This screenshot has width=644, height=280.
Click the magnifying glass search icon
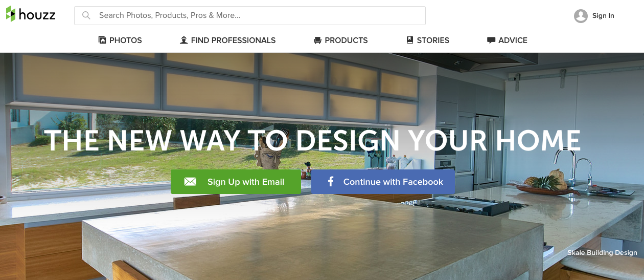pyautogui.click(x=86, y=15)
